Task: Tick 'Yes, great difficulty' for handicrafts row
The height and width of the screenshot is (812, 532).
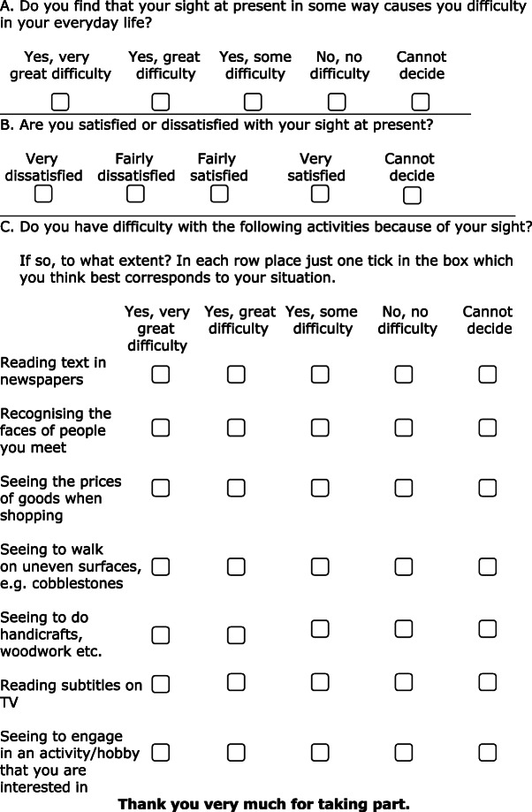Action: click(x=236, y=634)
